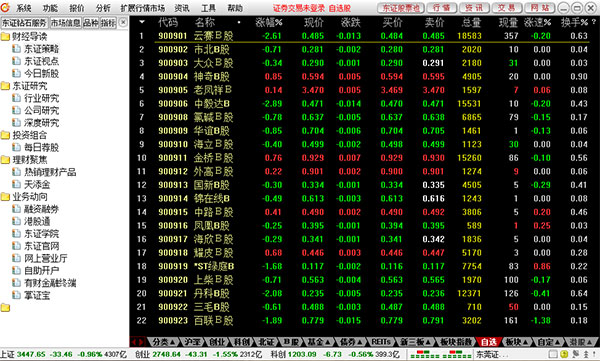Collapse the 财经导读 folder
The height and width of the screenshot is (361, 600).
tap(5, 36)
